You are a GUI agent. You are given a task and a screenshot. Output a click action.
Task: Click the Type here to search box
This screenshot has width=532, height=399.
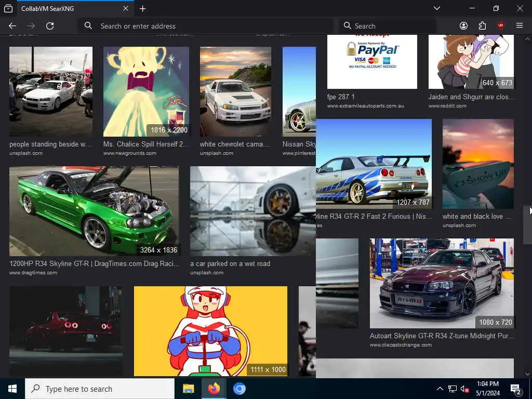[x=100, y=389]
